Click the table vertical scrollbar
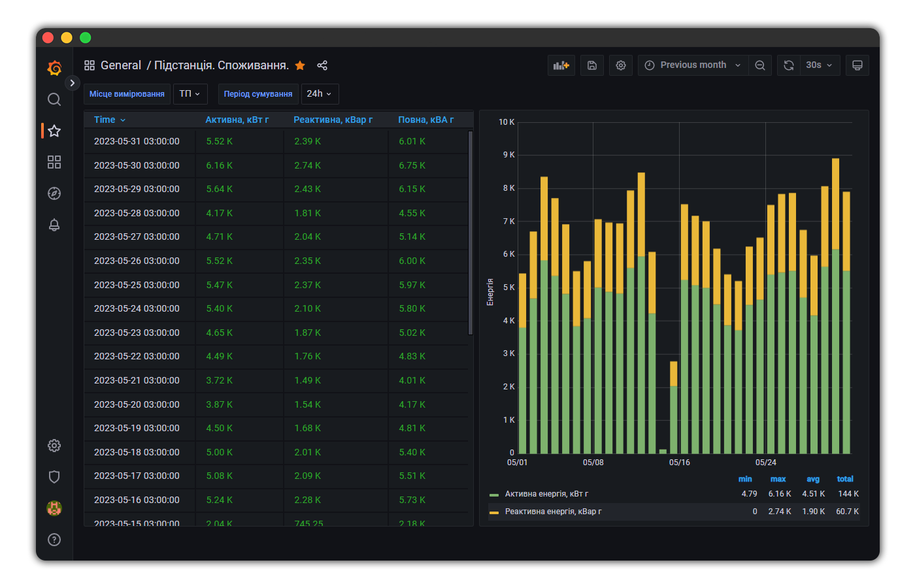The width and height of the screenshot is (915, 588). tap(471, 233)
